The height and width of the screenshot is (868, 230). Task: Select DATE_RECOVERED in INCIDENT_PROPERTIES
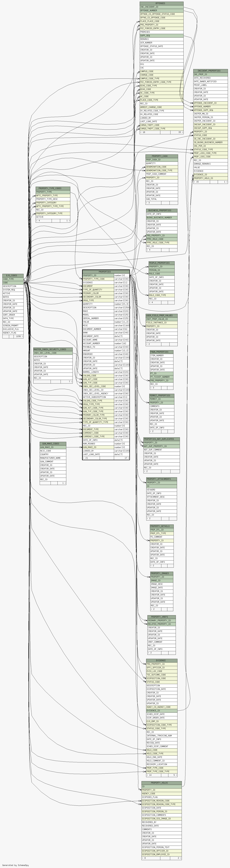point(210,78)
